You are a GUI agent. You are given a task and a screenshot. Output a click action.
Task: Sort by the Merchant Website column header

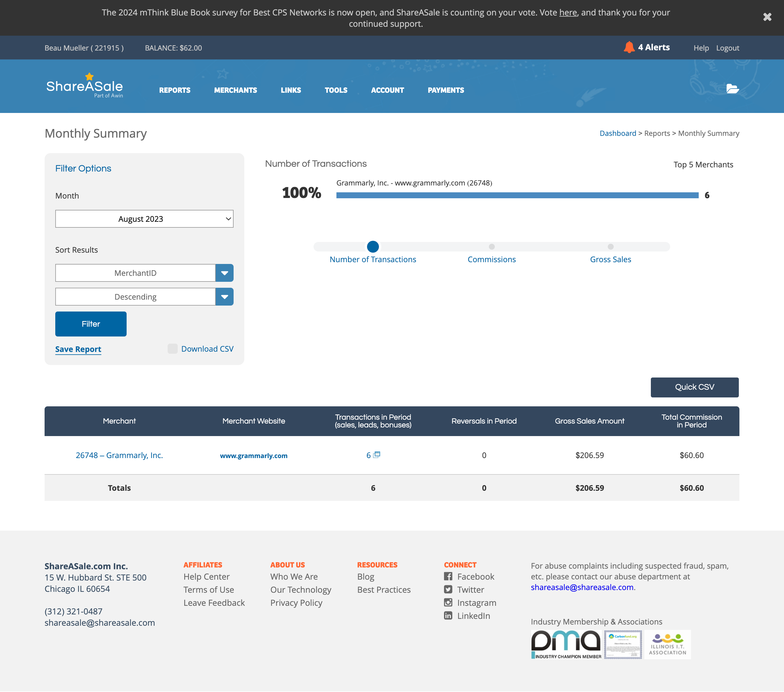(254, 421)
